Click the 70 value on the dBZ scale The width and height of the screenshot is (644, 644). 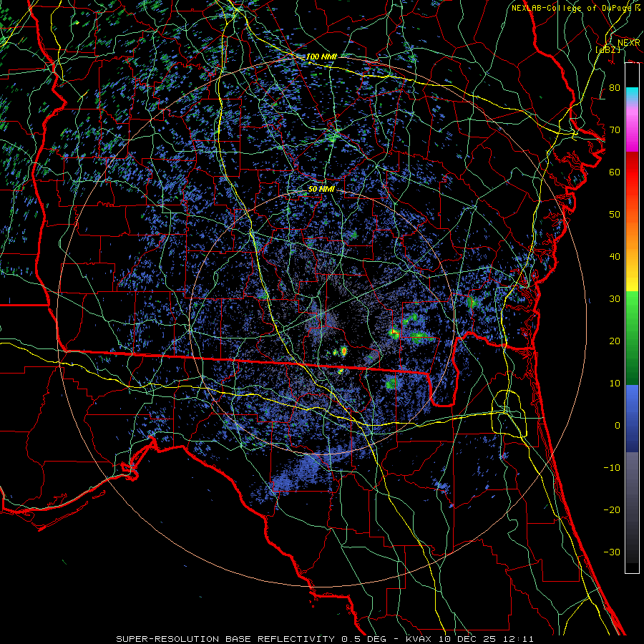pyautogui.click(x=615, y=130)
